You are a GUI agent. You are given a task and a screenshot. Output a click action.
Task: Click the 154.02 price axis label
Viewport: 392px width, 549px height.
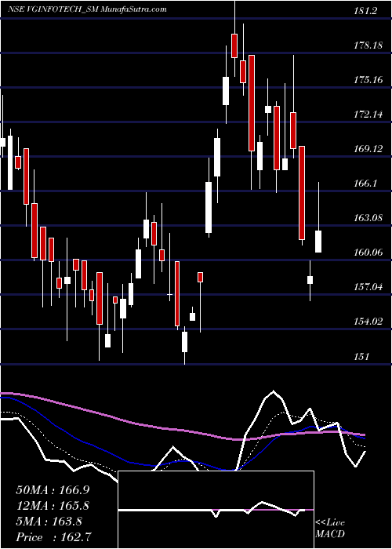coord(368,322)
